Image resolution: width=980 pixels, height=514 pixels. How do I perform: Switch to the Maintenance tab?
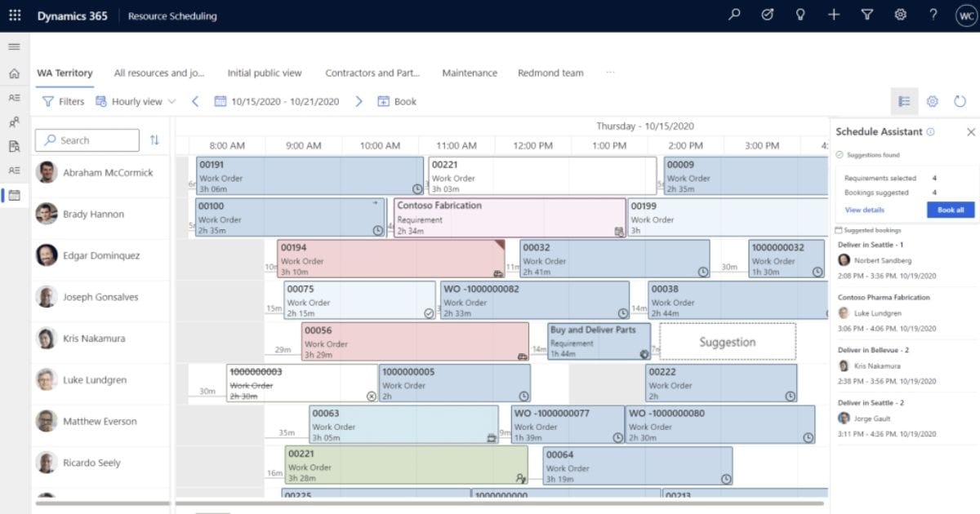(x=470, y=73)
